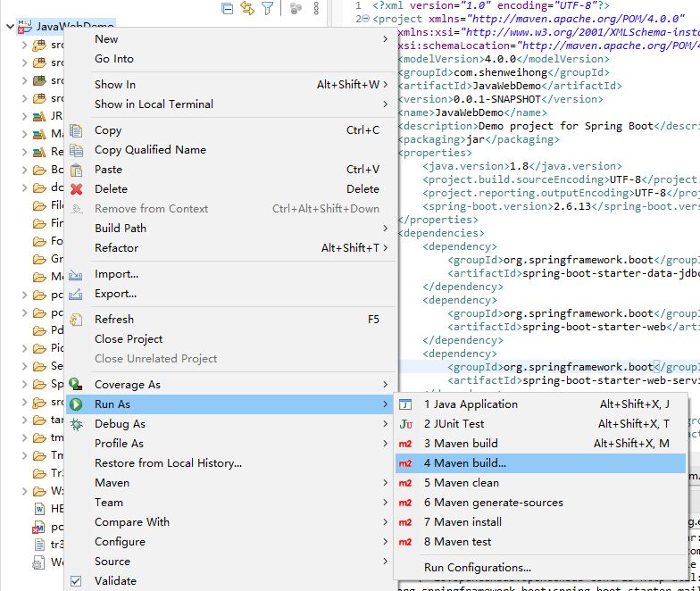The image size is (700, 591).
Task: Click the Debug As bug icon
Action: click(77, 424)
